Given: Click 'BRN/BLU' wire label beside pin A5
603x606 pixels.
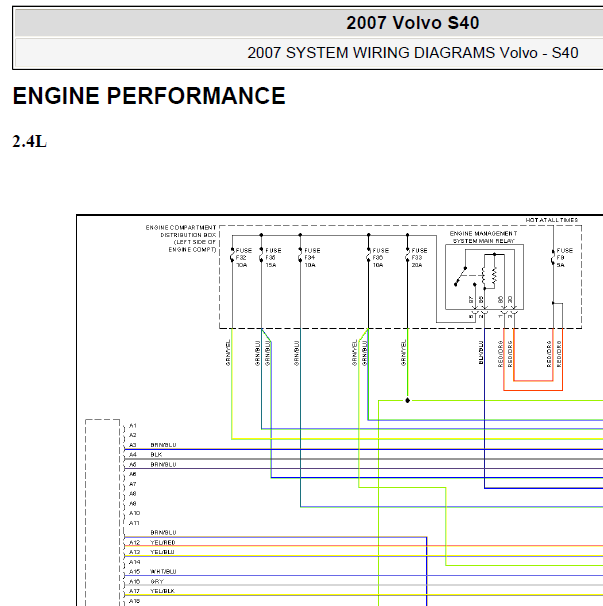Looking at the screenshot, I should tap(163, 464).
